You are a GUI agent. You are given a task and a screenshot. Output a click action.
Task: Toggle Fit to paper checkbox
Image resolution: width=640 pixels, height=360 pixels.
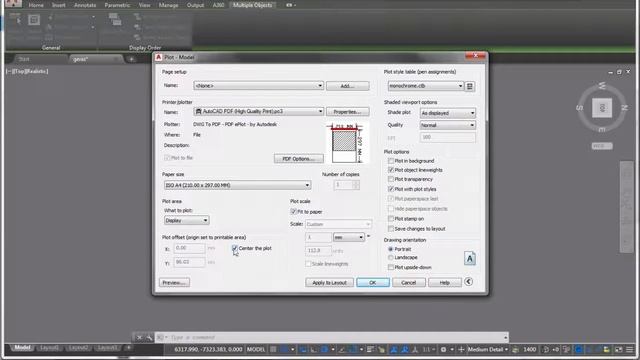click(x=293, y=211)
